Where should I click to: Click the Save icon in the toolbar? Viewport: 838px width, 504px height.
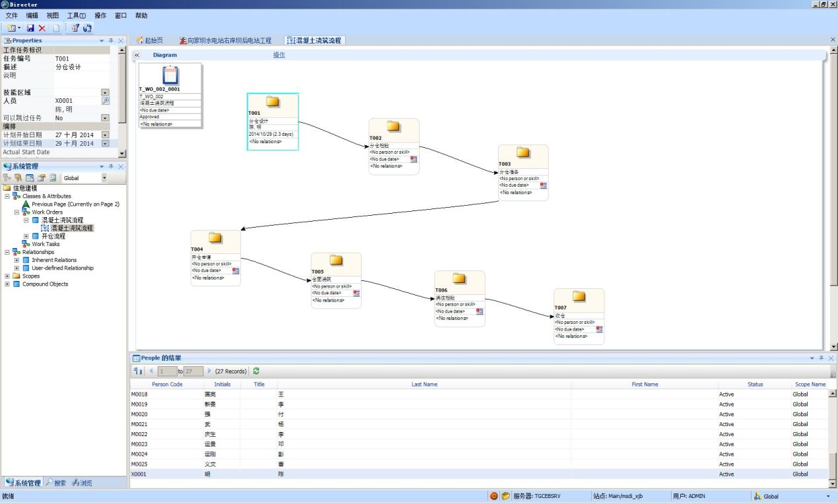(30, 28)
